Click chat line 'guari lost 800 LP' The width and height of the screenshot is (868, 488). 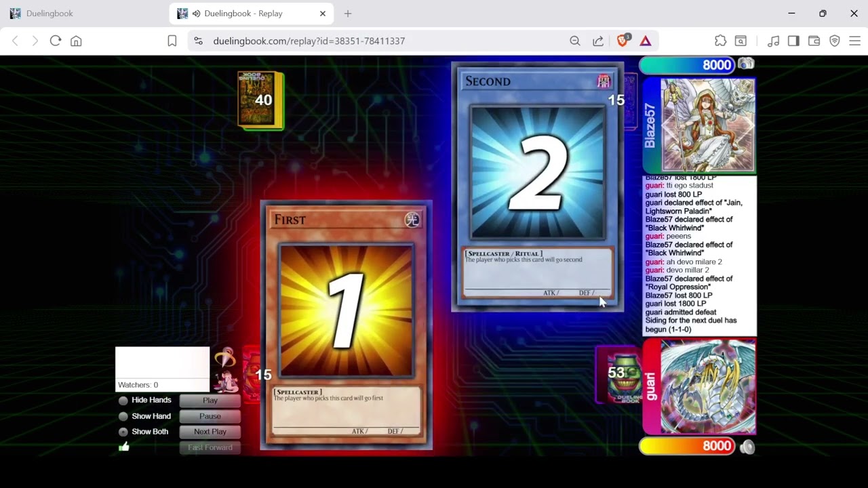coord(673,195)
